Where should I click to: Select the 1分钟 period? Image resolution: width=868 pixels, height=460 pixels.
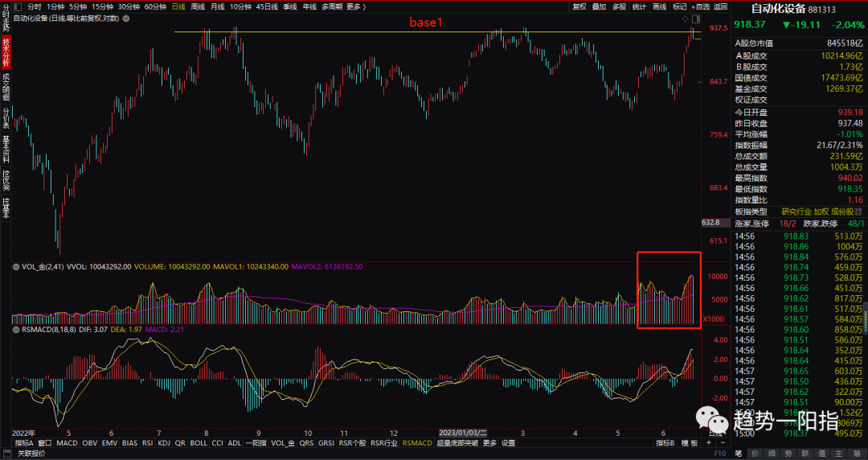(55, 6)
